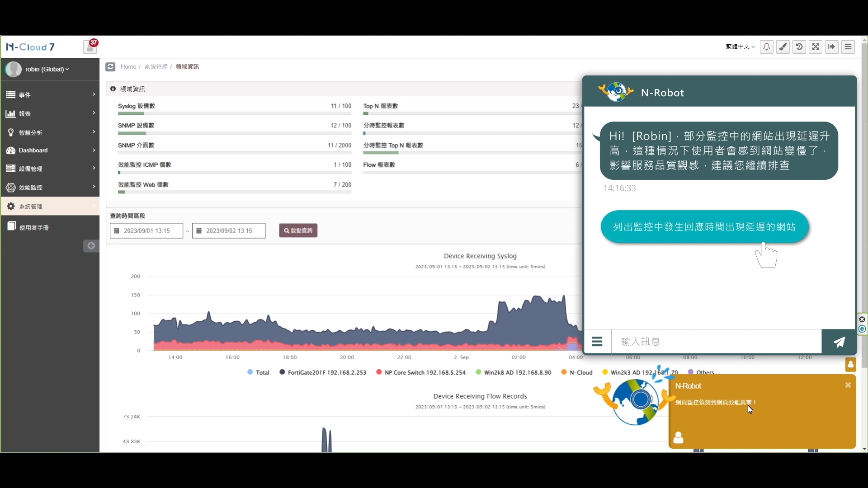
Task: Toggle the Total series in the chart legend
Action: coord(258,373)
